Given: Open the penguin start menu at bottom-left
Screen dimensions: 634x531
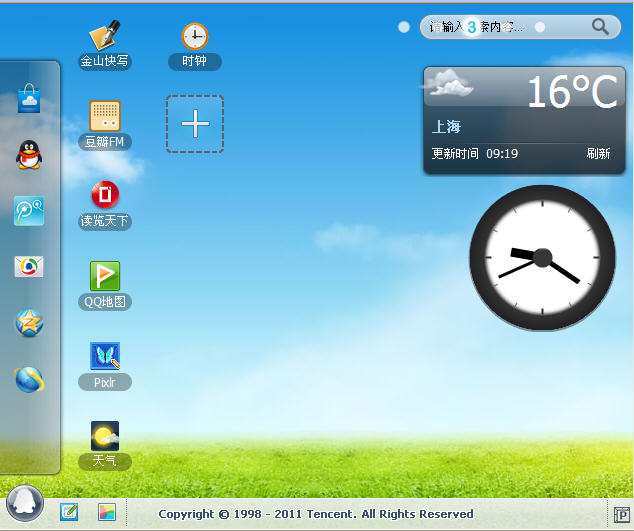Looking at the screenshot, I should [x=23, y=503].
